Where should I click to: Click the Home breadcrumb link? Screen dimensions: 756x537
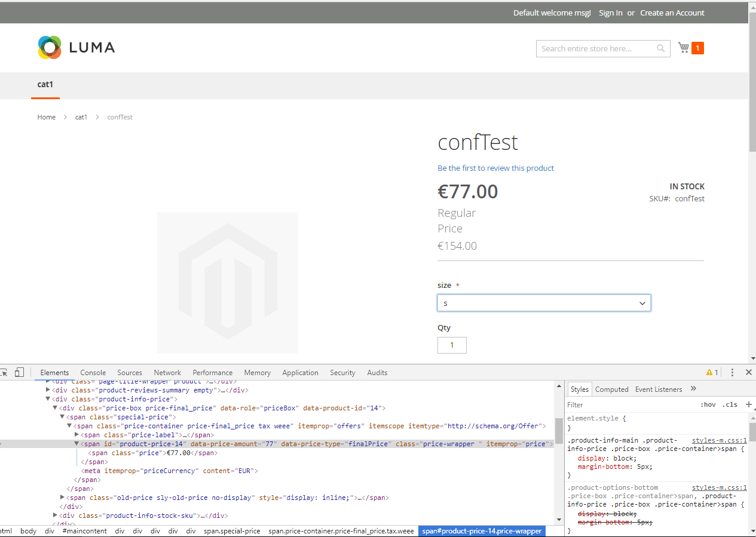(x=47, y=117)
